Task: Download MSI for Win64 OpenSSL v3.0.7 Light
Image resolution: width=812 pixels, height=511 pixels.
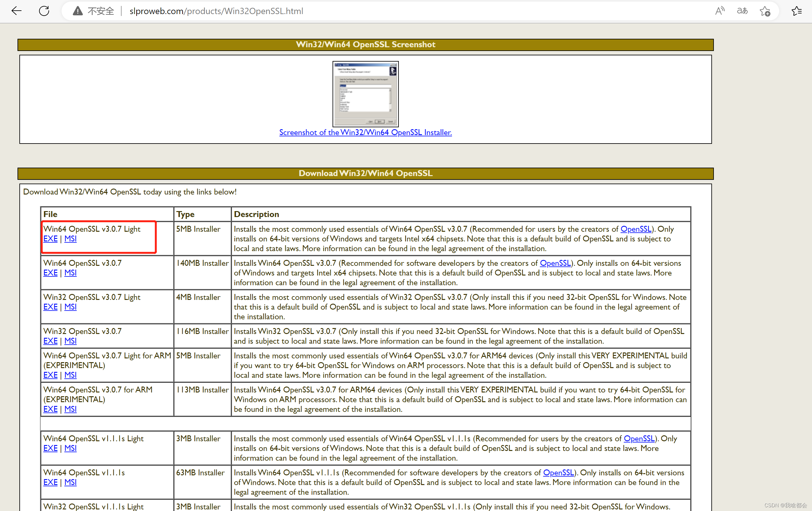Action: [x=70, y=239]
